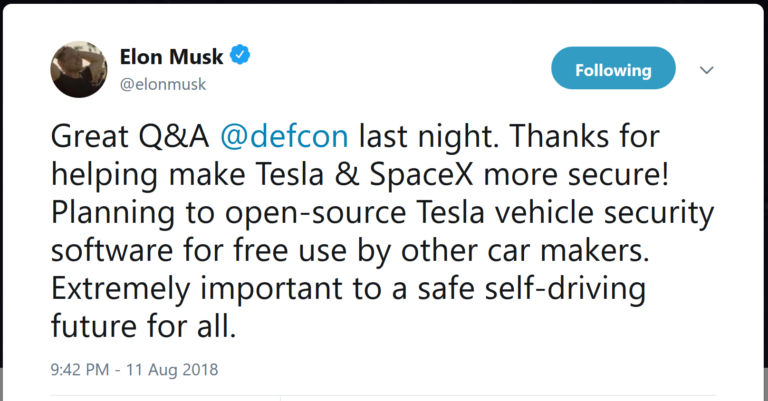This screenshot has width=768, height=401.
Task: Click the blue verified checkmark badge
Action: tap(240, 55)
